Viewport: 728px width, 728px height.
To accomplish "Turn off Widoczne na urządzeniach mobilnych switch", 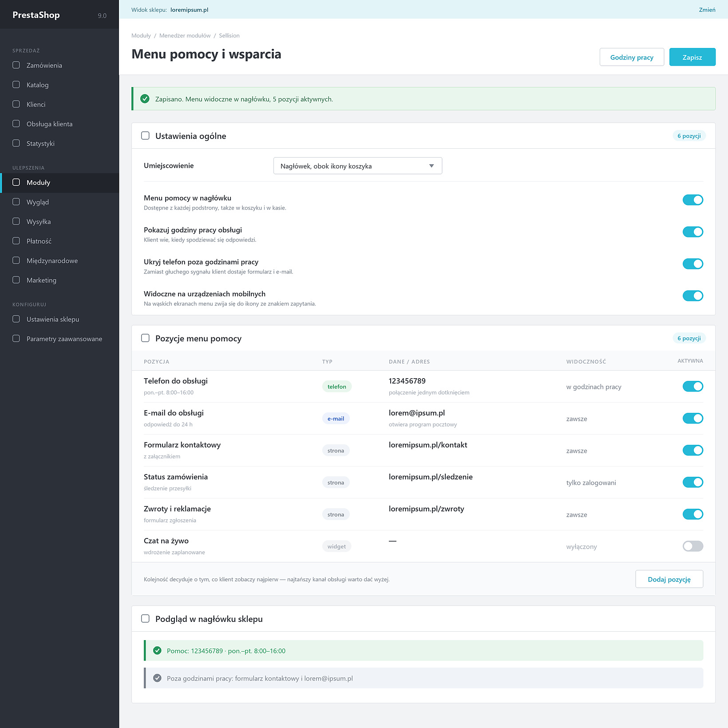I will [x=692, y=296].
